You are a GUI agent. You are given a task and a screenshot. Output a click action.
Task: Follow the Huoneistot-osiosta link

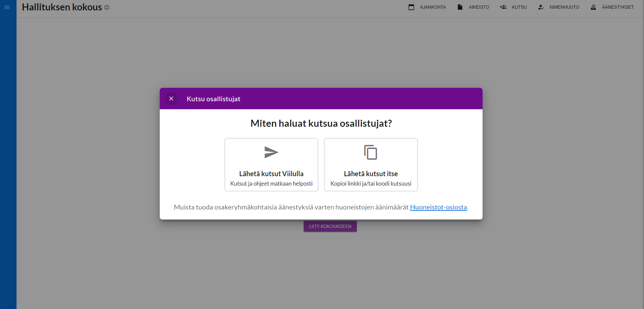coord(438,207)
